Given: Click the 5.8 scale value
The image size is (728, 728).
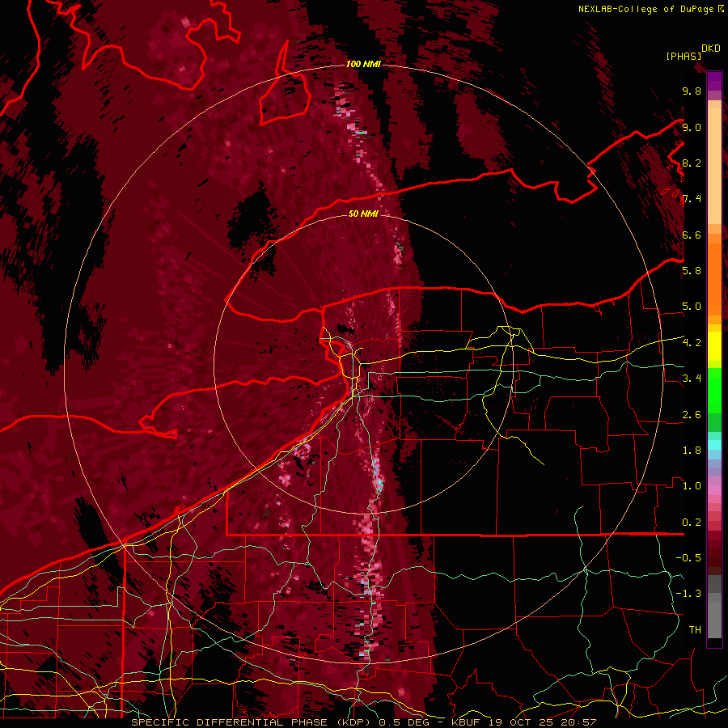Looking at the screenshot, I should pyautogui.click(x=692, y=271).
